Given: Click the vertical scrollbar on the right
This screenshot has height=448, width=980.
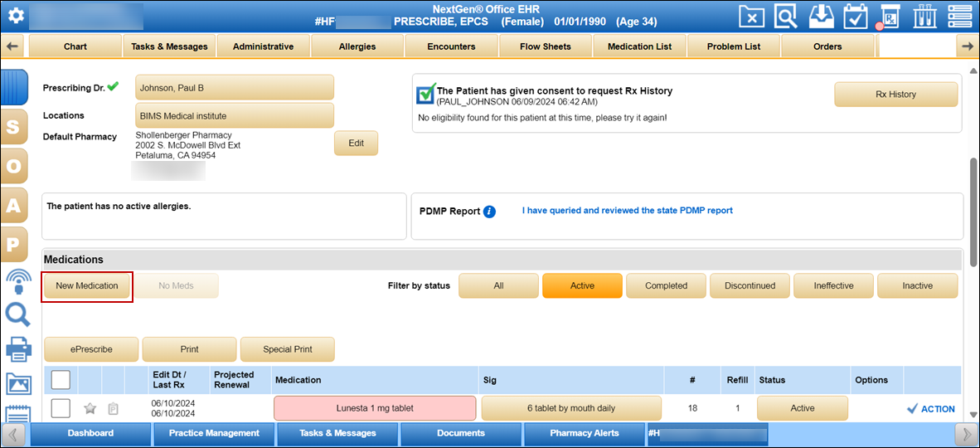Looking at the screenshot, I should tap(973, 212).
